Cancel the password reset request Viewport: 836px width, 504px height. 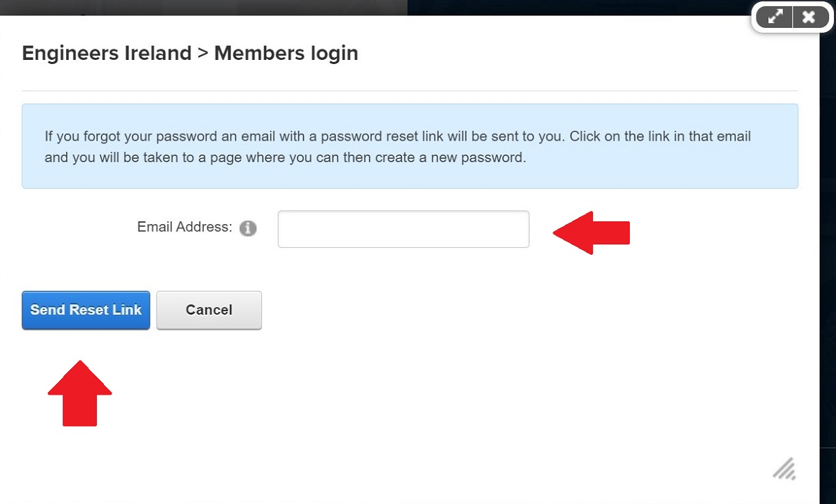(x=209, y=310)
